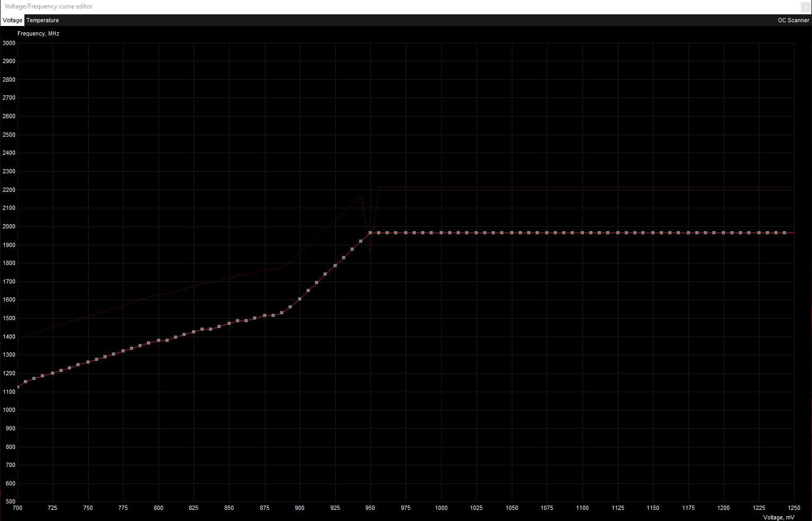Select the curve point at 700 mV
Viewport: 812px width, 521px height.
tap(18, 387)
